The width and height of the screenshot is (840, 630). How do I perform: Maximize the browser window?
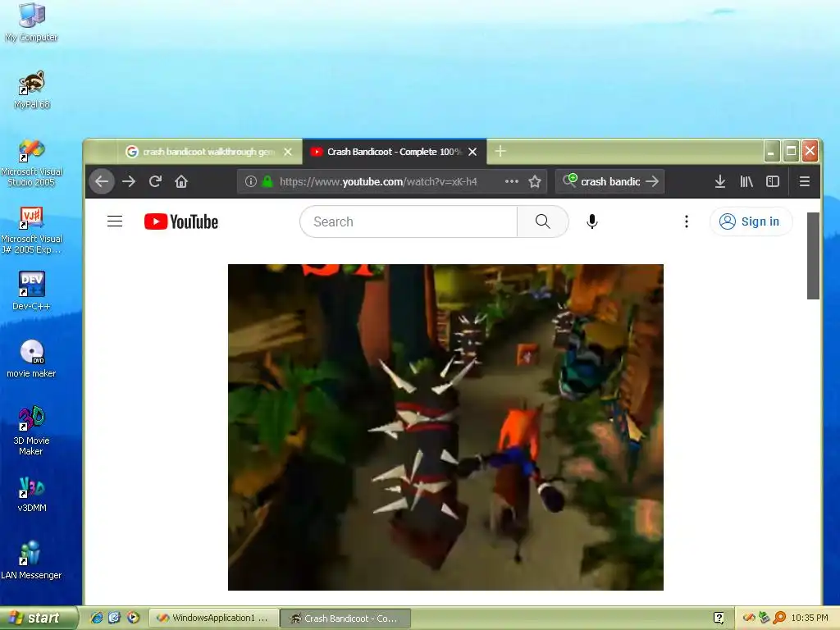(791, 152)
